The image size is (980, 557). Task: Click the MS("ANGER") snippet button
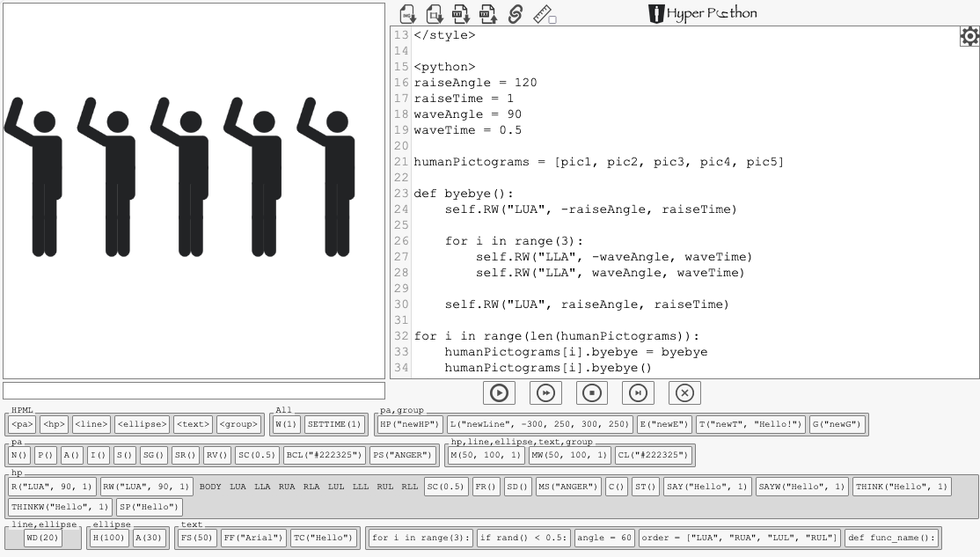tap(569, 487)
